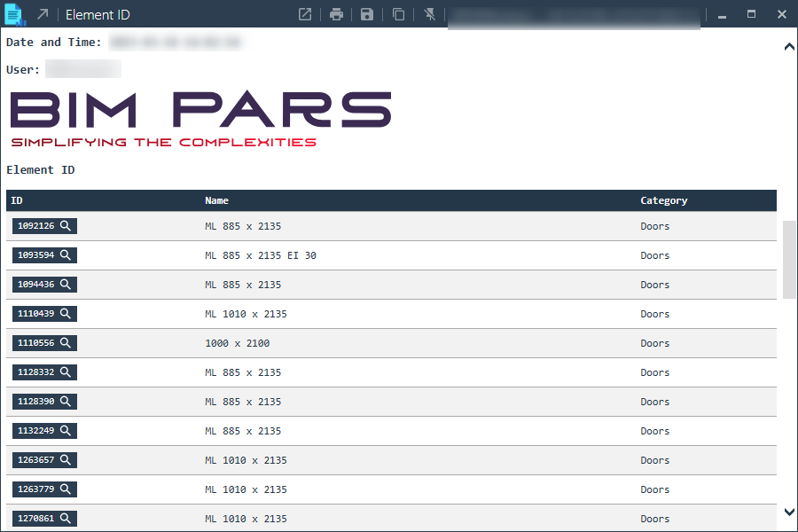Toggle the pin icon in toolbar

pos(430,14)
